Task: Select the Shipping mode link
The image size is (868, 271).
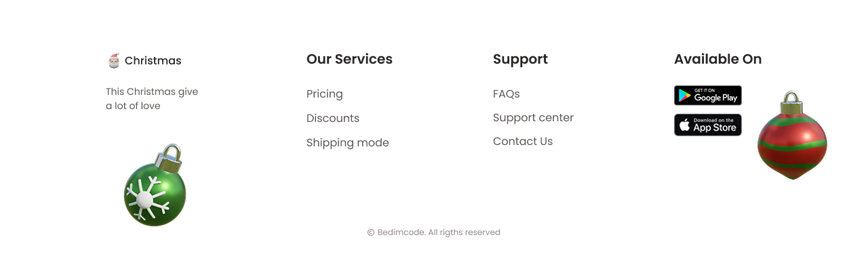Action: coord(348,143)
